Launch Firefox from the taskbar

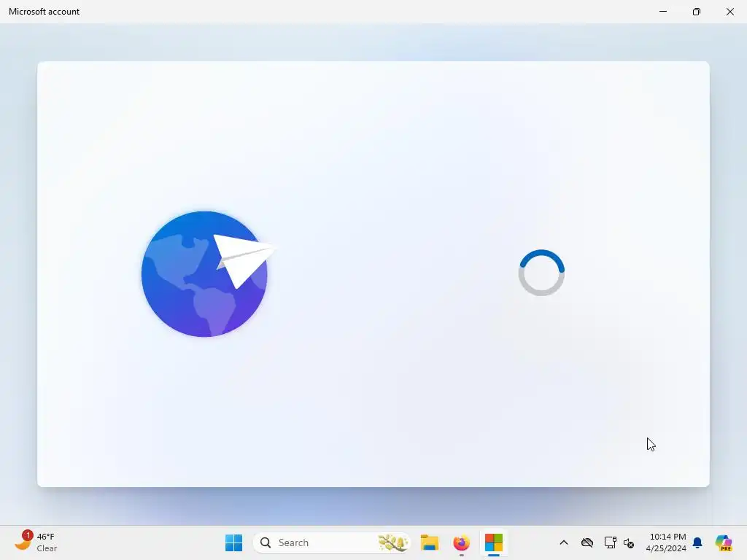point(461,542)
